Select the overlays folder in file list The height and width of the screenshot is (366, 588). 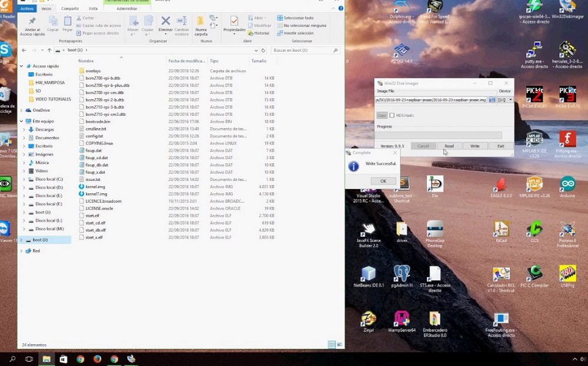click(x=93, y=71)
